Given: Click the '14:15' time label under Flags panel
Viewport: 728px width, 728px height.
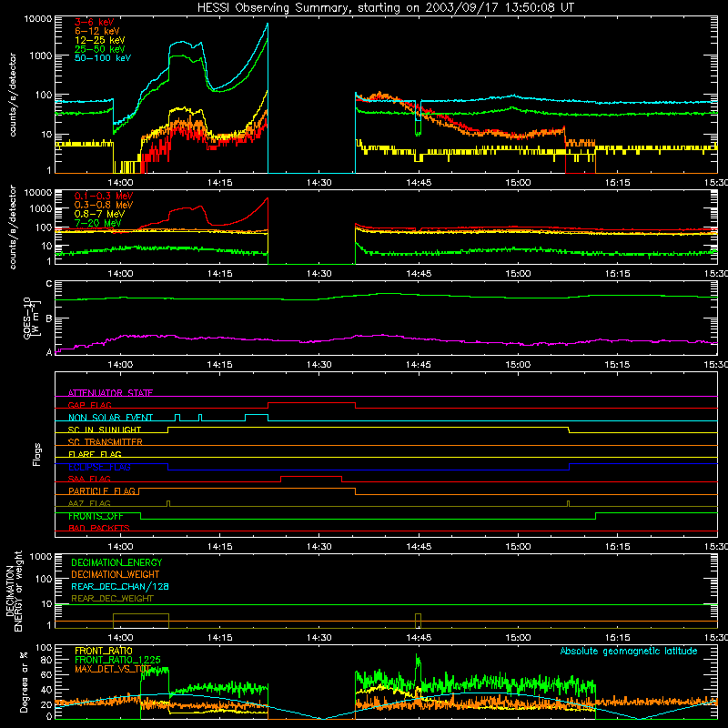Looking at the screenshot, I should point(219,547).
